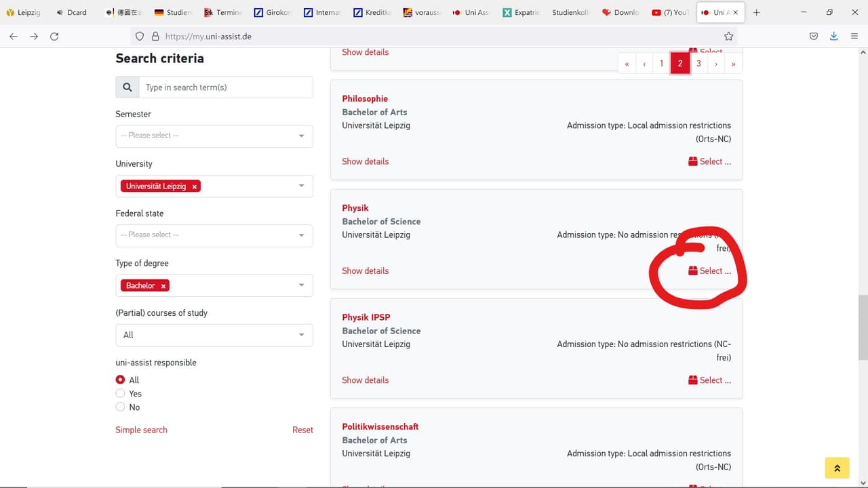Show details for Philosophie
The image size is (868, 488).
pyautogui.click(x=366, y=161)
